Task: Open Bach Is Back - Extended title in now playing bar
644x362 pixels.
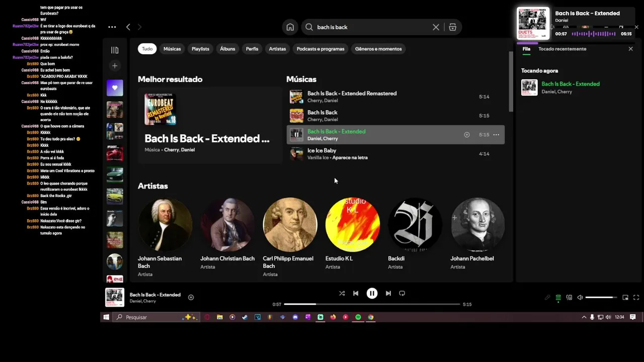Action: 155,295
